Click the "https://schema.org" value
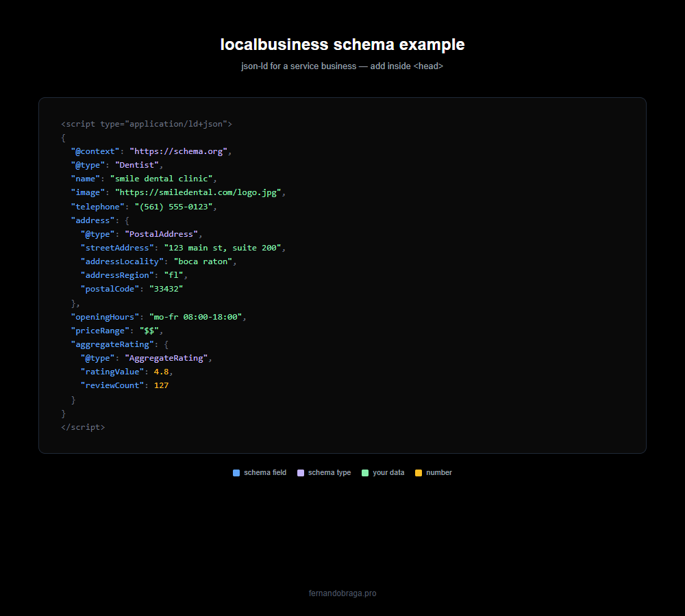685x616 pixels. (x=179, y=151)
